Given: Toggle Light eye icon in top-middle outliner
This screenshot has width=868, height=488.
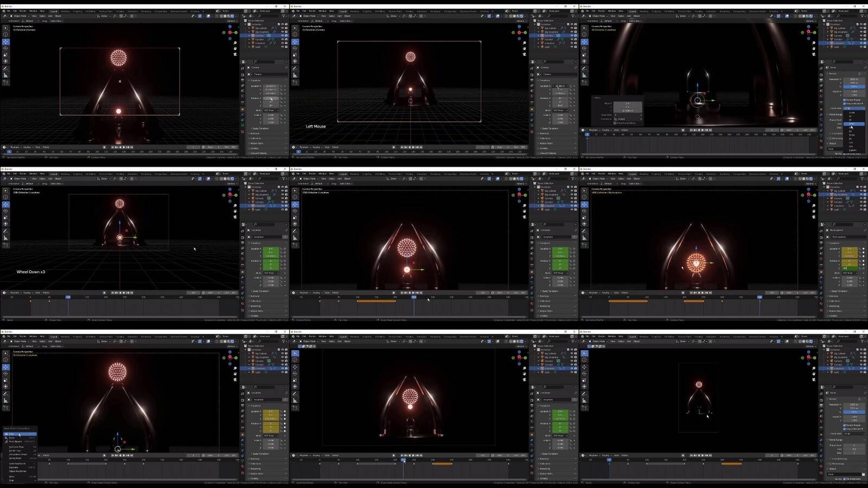Looking at the screenshot, I should coord(571,47).
